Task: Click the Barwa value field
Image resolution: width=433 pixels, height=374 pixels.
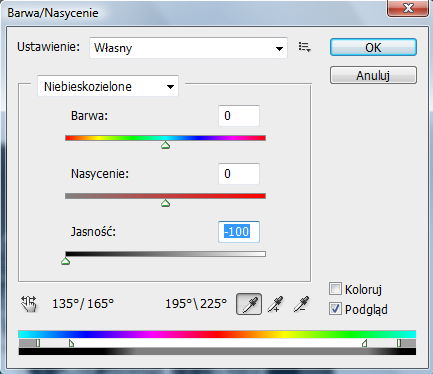Action: coord(239,116)
